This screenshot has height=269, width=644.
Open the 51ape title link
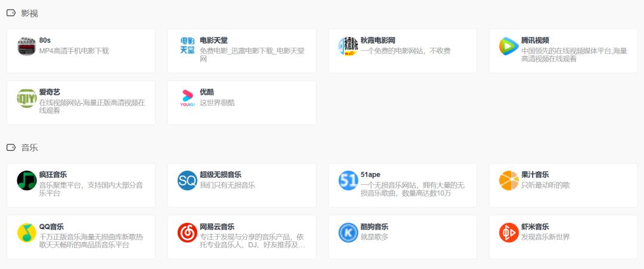point(370,175)
